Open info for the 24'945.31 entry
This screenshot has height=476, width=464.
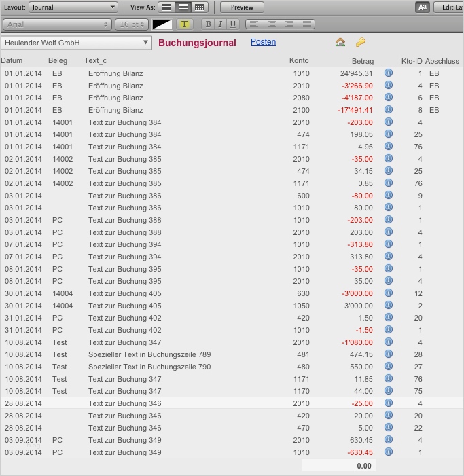pyautogui.click(x=389, y=73)
